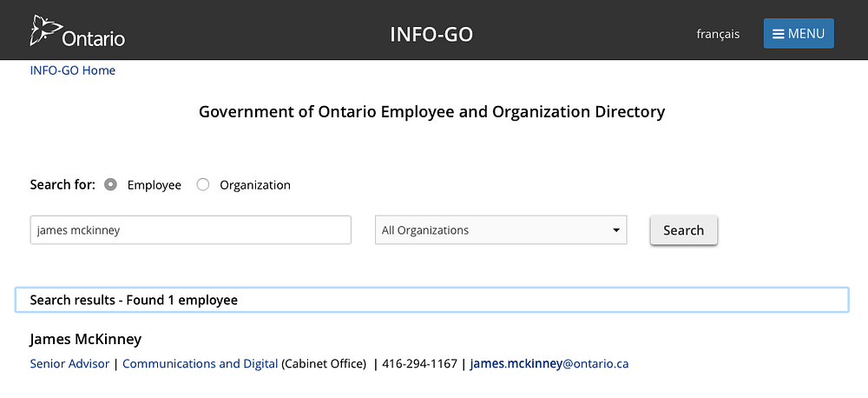Click the directory title heading
This screenshot has width=868, height=398.
pos(431,112)
